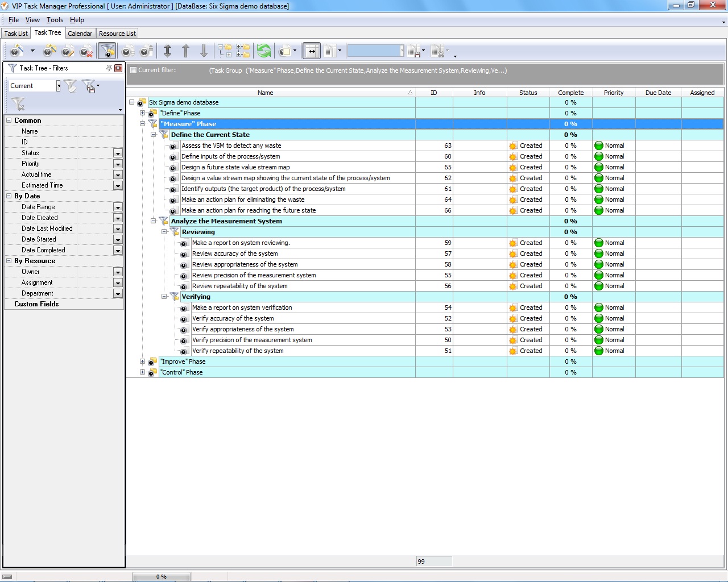
Task: Expand the "Improve" Phase tree node
Action: [x=142, y=361]
